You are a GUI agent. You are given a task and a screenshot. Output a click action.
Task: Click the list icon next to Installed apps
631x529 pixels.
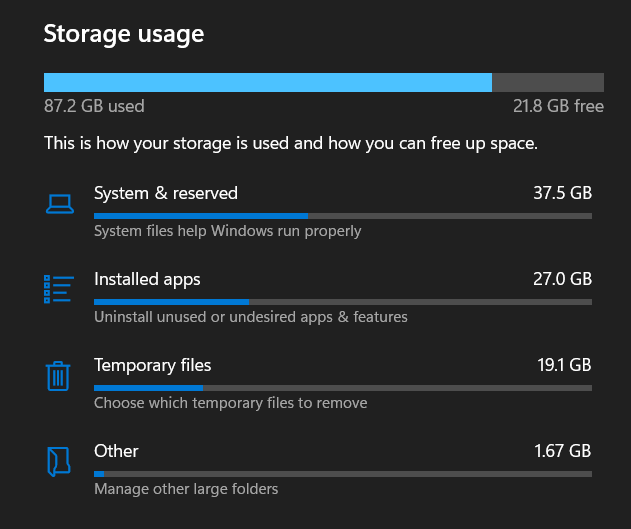click(x=59, y=289)
